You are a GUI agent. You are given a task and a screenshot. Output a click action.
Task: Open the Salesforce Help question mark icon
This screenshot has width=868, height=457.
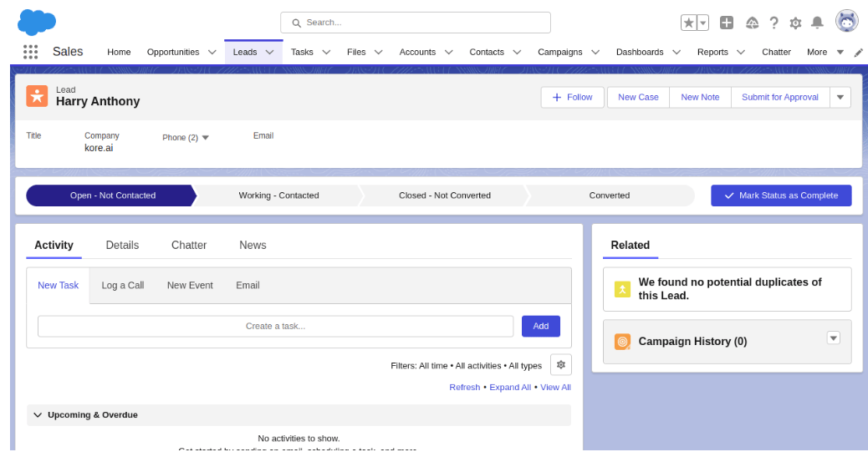(x=774, y=23)
